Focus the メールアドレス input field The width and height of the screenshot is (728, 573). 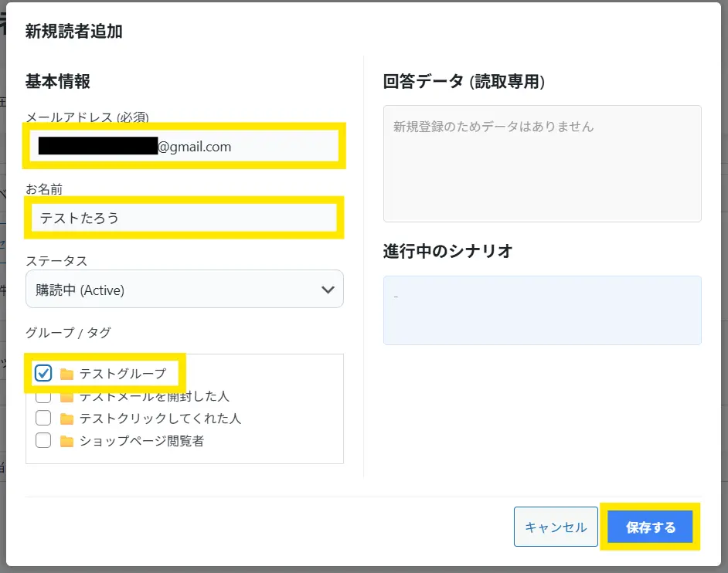[x=184, y=146]
